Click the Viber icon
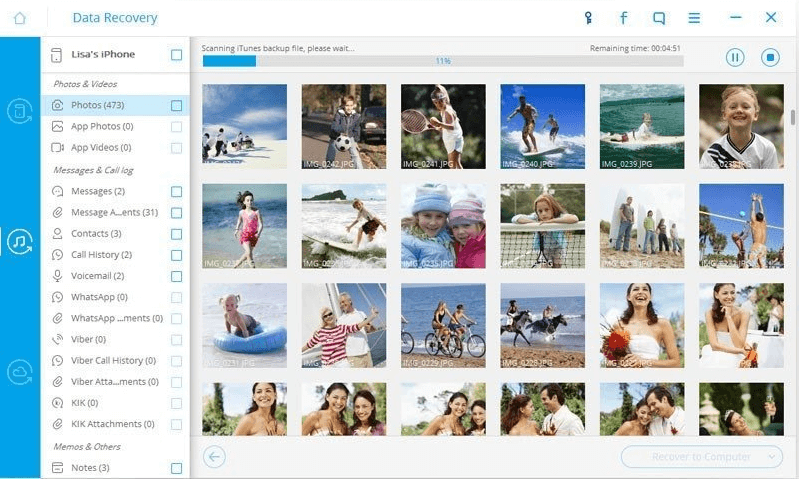801x479 pixels. coord(57,340)
